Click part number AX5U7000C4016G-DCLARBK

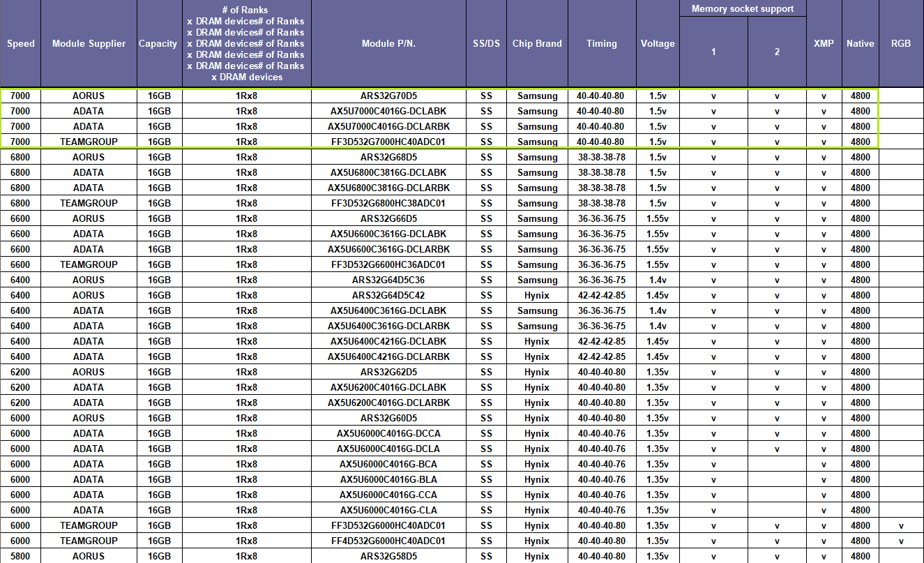click(x=388, y=126)
